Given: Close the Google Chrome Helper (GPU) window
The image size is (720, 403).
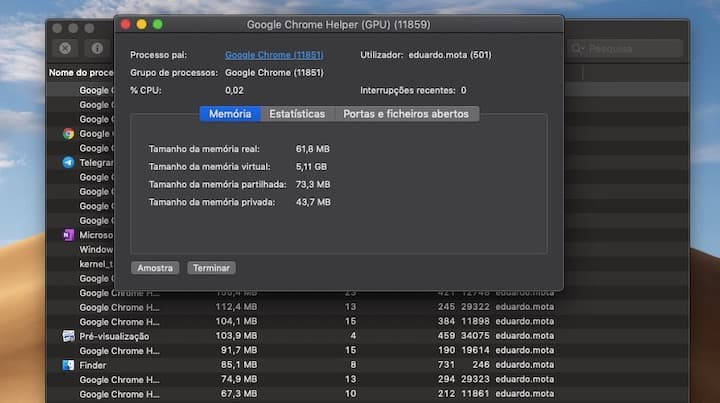Looking at the screenshot, I should coord(125,24).
